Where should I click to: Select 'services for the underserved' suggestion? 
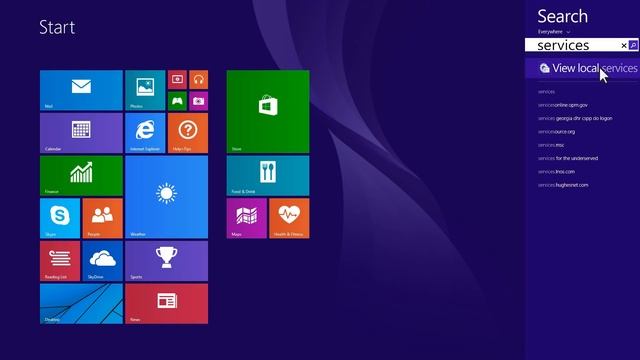point(568,158)
